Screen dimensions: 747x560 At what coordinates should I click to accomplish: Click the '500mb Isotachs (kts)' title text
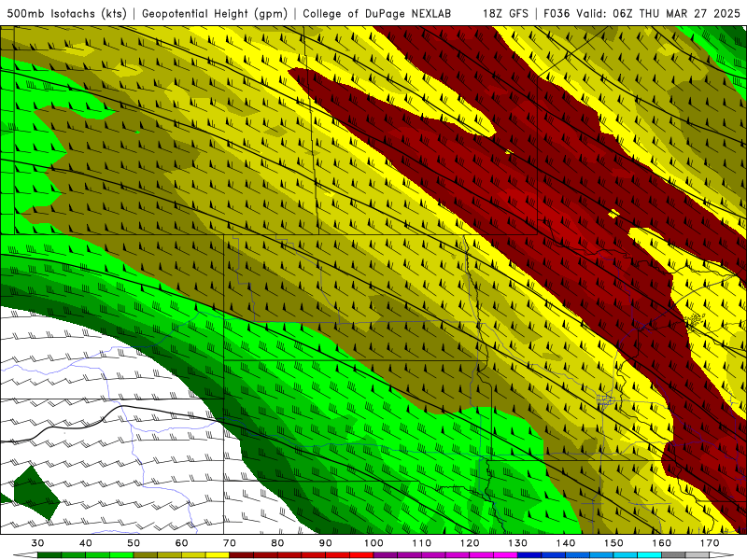pos(66,13)
